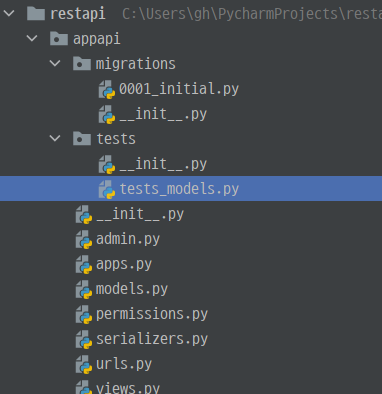Select the appapi folder label
This screenshot has height=394, width=382.
97,39
